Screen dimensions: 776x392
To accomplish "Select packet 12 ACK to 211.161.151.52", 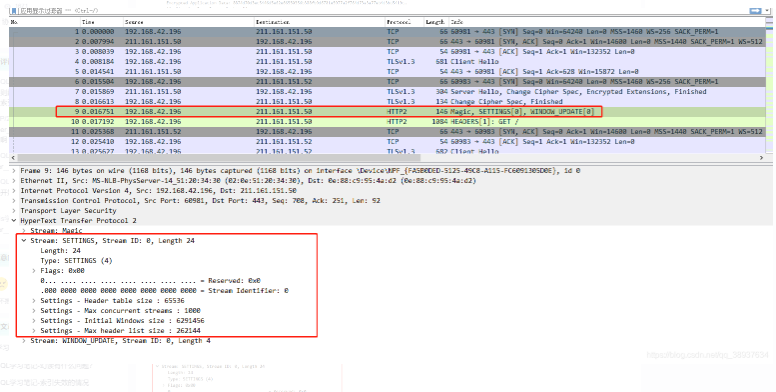I will point(387,142).
